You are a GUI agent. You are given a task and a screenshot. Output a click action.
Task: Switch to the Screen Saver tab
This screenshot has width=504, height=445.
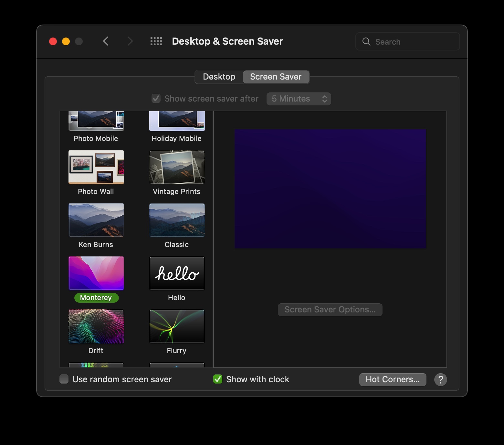(x=276, y=77)
